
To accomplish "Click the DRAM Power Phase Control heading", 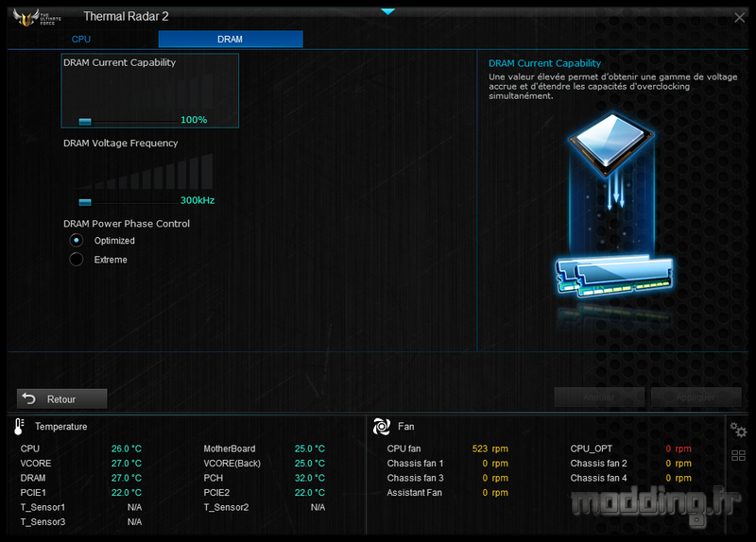I will (127, 224).
